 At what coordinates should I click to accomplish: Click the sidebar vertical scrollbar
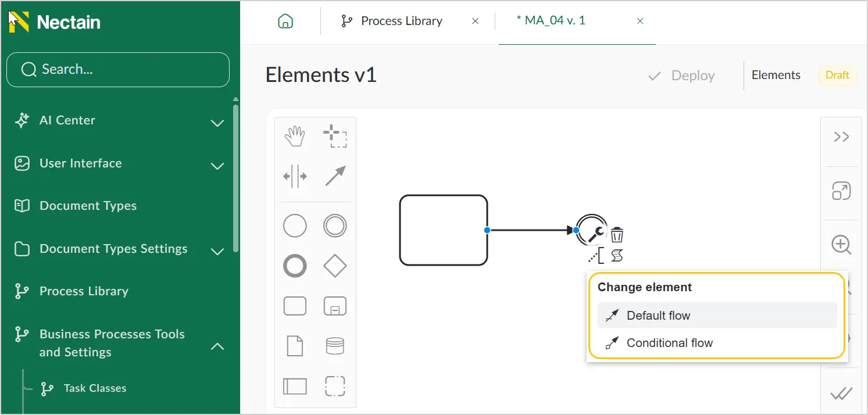pyautogui.click(x=235, y=177)
